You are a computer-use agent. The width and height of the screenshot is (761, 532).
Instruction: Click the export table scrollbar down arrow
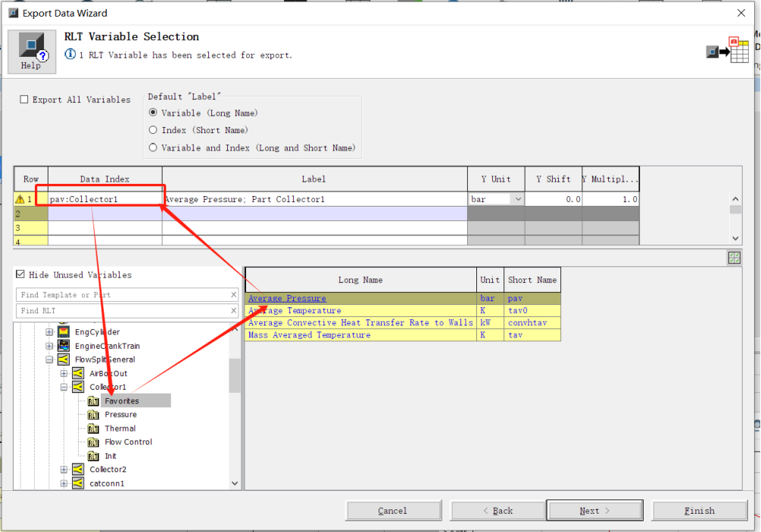click(x=736, y=238)
